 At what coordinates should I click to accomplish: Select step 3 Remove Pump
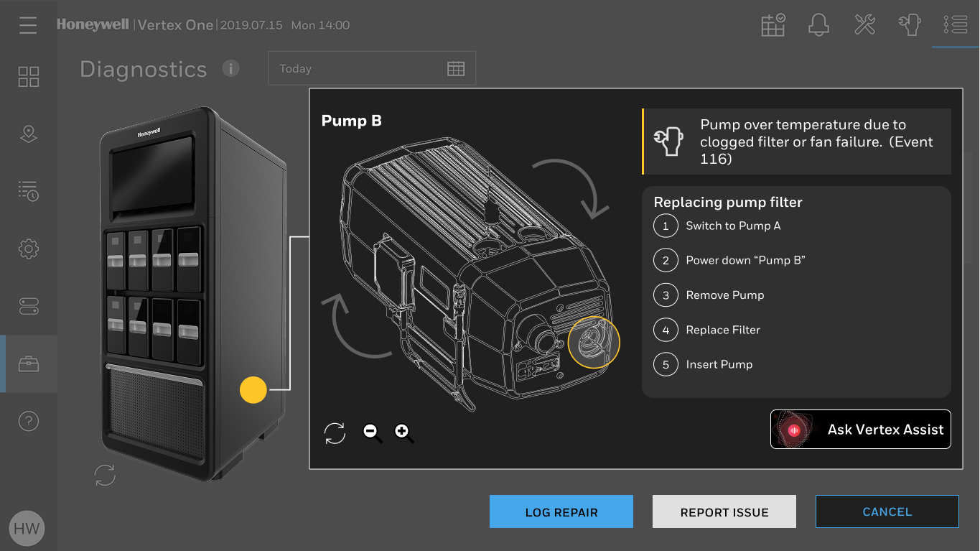tap(709, 295)
